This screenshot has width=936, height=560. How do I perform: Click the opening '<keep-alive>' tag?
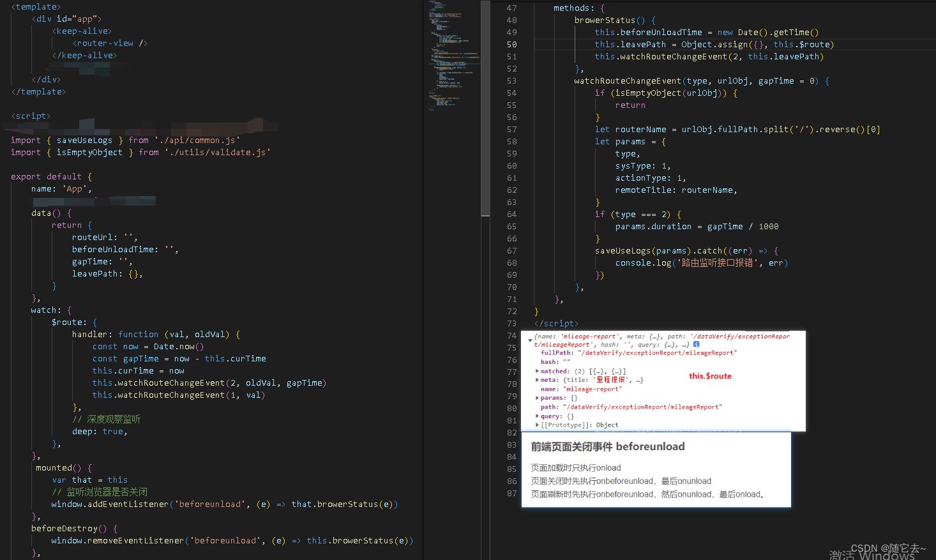click(82, 31)
